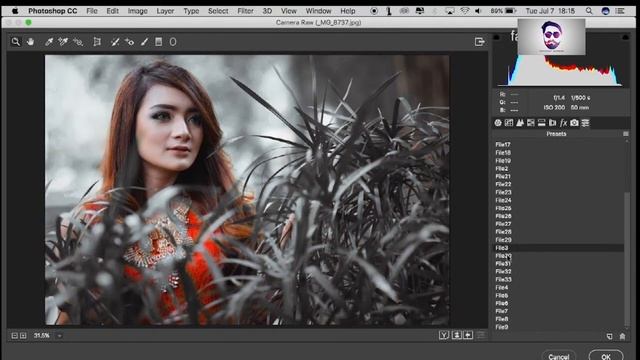Open the Wi-Fi status menu

click(x=464, y=11)
